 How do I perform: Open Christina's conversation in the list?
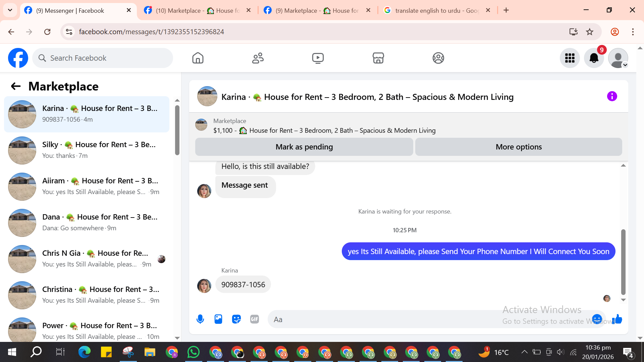pyautogui.click(x=87, y=295)
